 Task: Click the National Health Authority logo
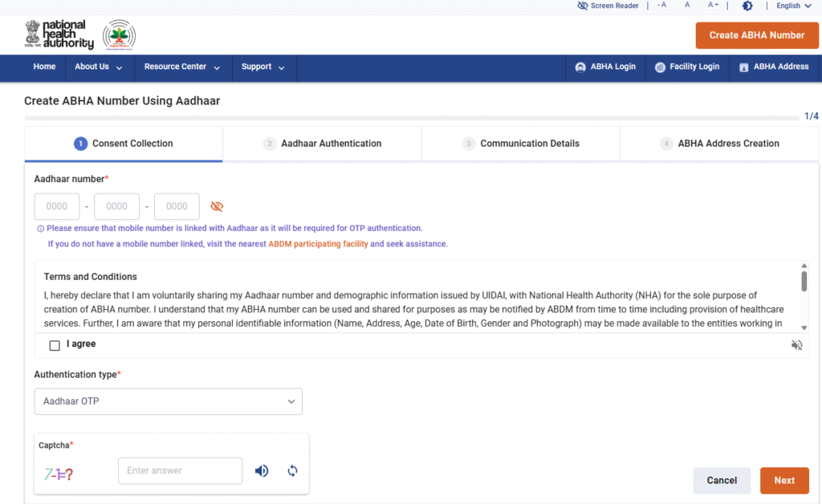tap(59, 35)
